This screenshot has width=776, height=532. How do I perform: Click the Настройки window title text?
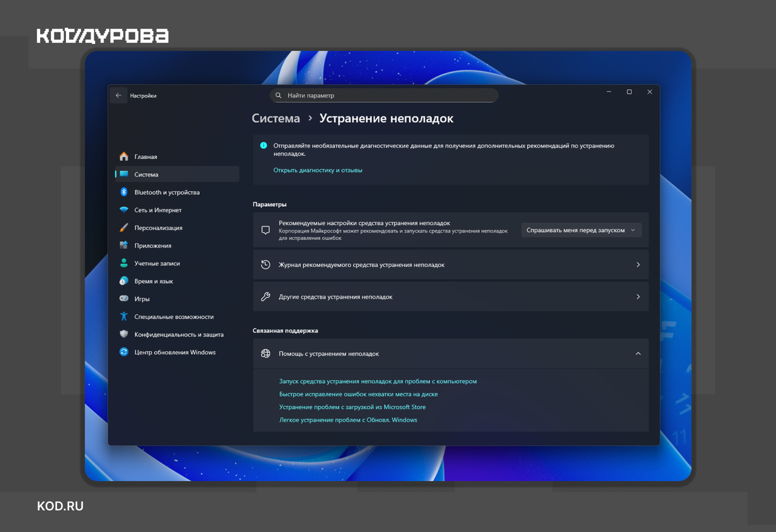143,96
